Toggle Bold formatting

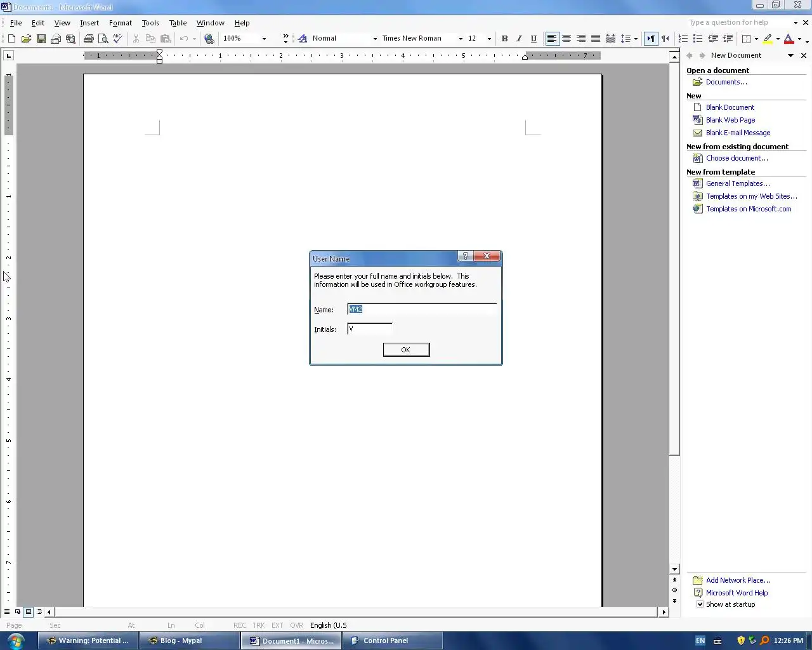tap(504, 39)
